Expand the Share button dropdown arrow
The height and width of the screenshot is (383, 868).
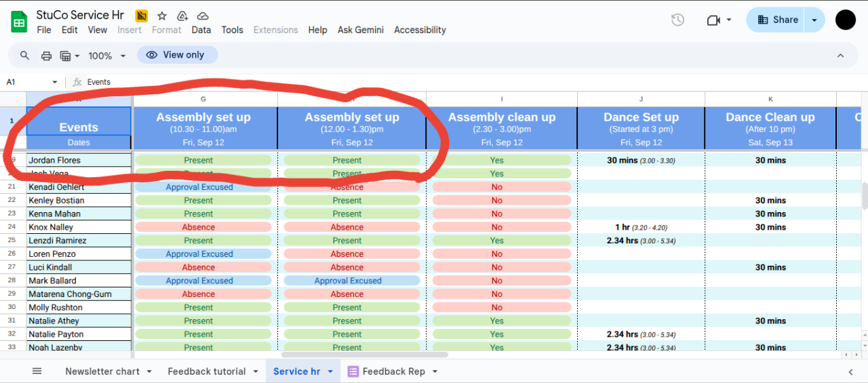[x=814, y=20]
